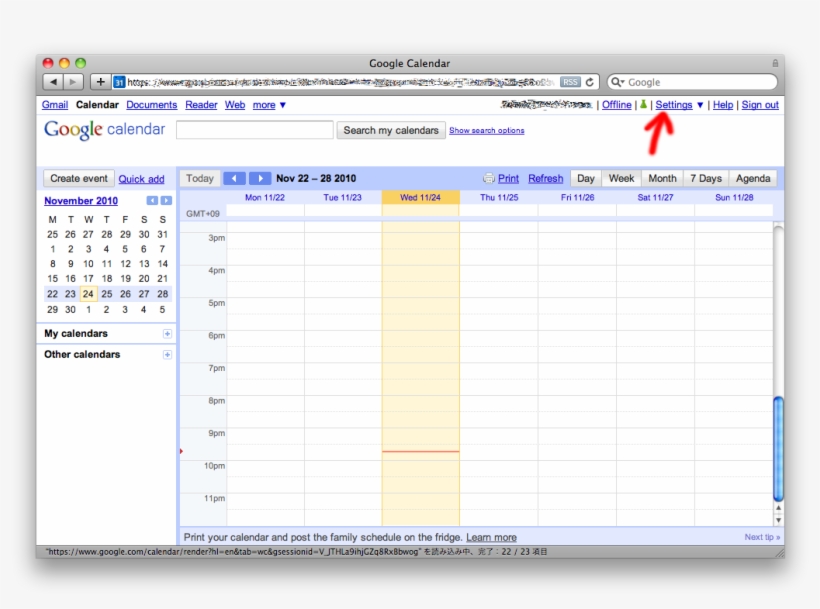Image resolution: width=820 pixels, height=609 pixels.
Task: Click Search my calendars button
Action: point(391,130)
